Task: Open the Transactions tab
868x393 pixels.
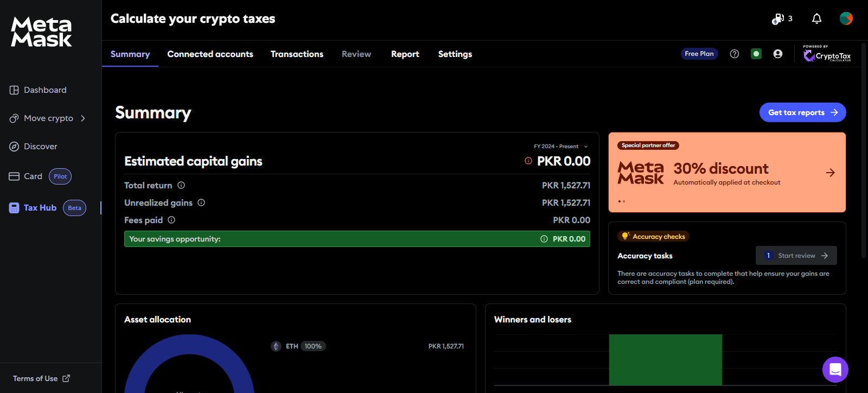Action: [x=297, y=54]
